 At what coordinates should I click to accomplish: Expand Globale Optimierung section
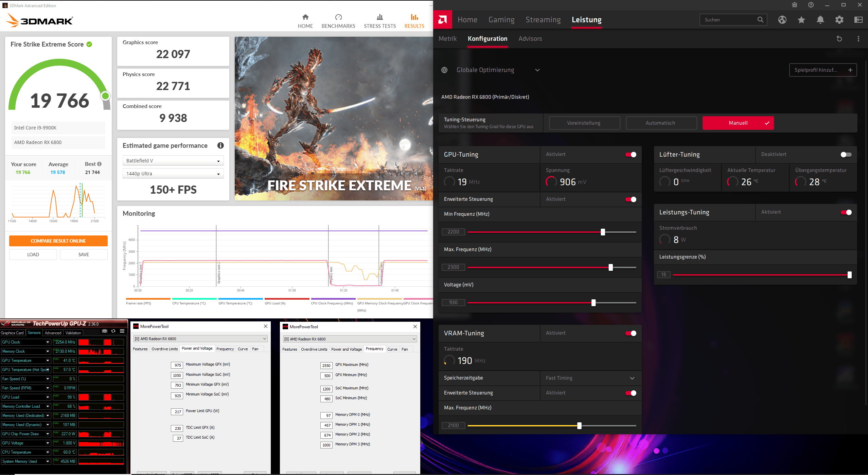tap(537, 70)
